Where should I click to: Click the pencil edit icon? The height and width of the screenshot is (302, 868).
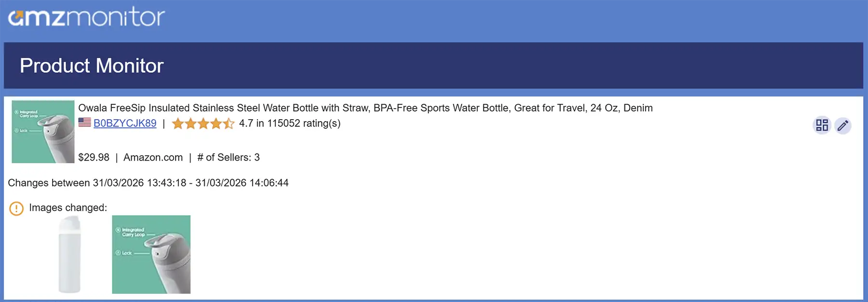click(x=843, y=125)
